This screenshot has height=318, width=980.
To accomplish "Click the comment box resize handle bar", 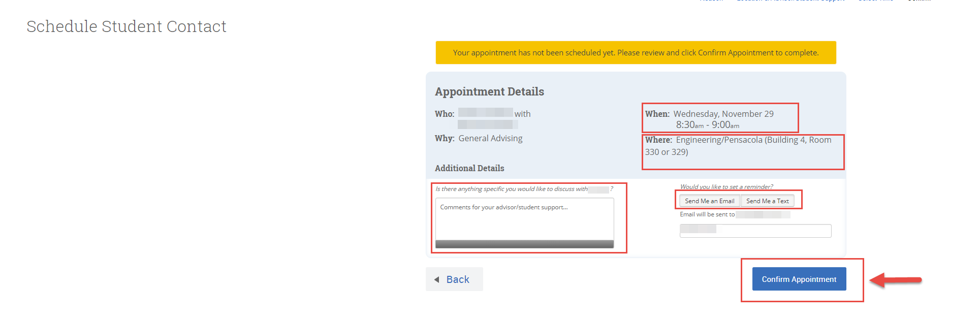I will [x=525, y=244].
